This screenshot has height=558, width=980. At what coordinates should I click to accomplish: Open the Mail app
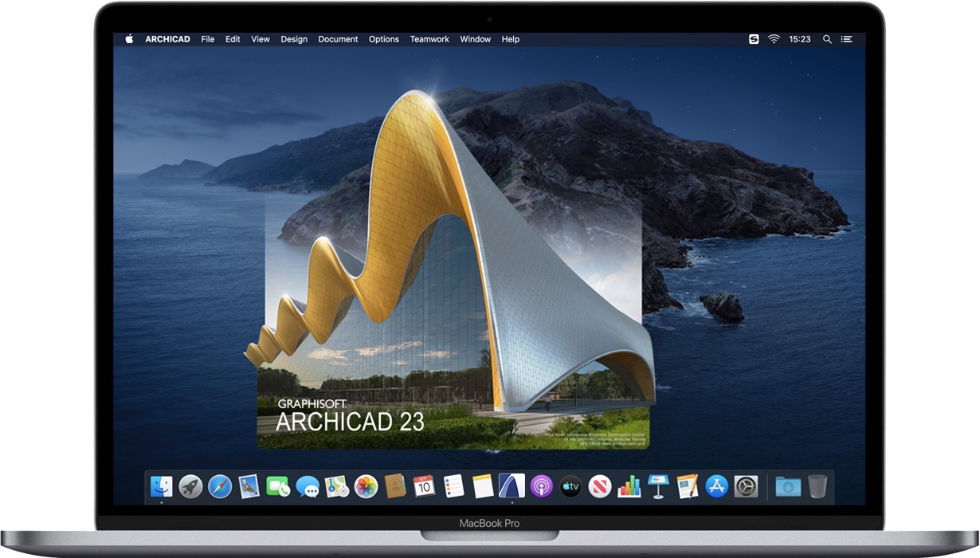pyautogui.click(x=249, y=486)
